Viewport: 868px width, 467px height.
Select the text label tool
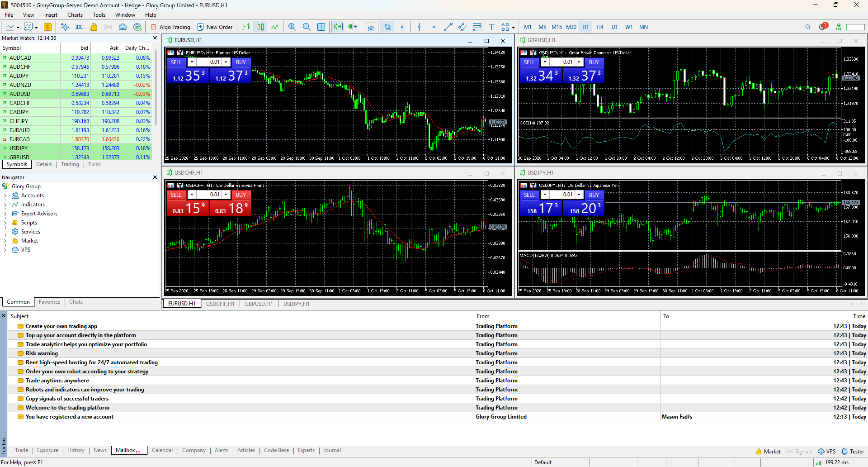tap(491, 27)
